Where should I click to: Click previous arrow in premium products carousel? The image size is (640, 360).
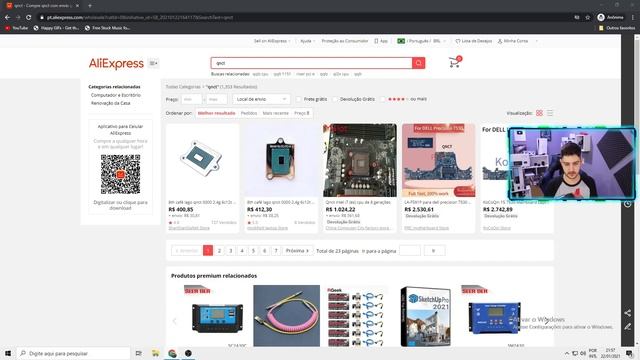174,321
